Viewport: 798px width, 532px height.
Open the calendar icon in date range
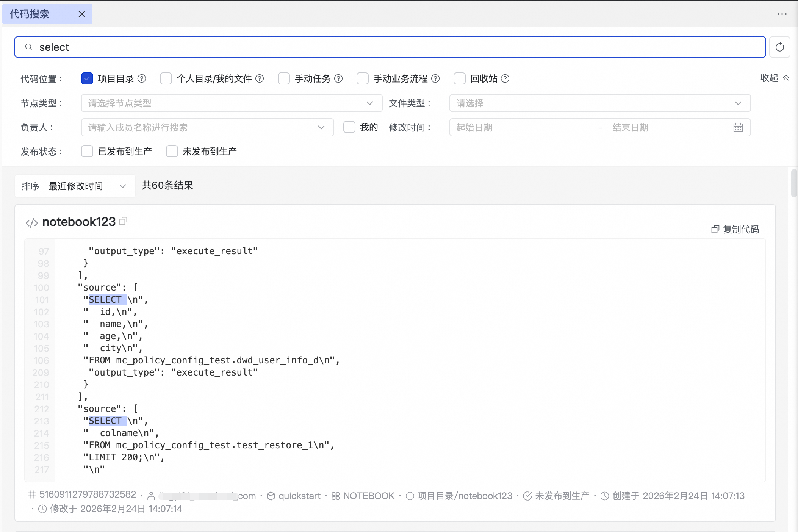point(738,127)
